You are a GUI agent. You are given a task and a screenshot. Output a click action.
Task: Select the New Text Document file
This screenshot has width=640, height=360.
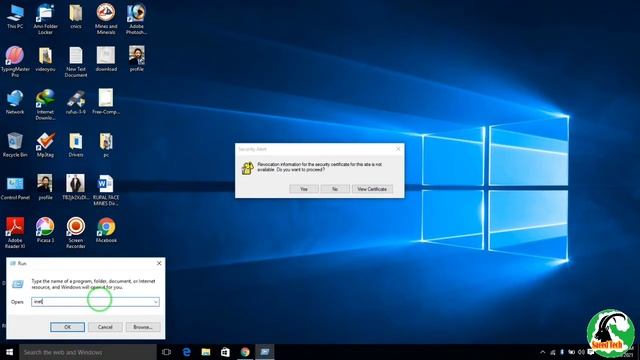(76, 61)
